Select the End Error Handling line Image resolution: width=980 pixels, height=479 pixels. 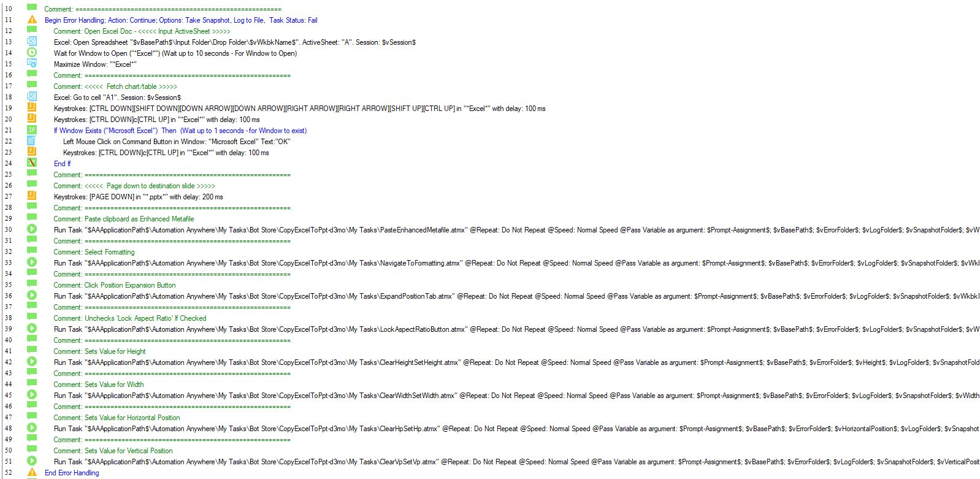[x=72, y=473]
